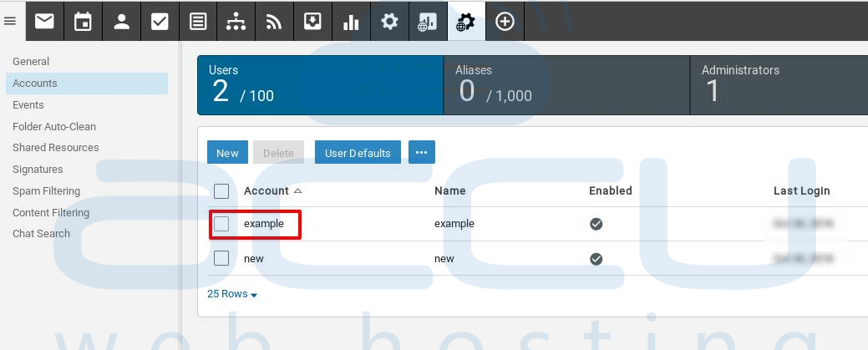Select Folder Auto-Clean in the sidebar
Viewport: 868px width, 350px height.
(x=54, y=126)
